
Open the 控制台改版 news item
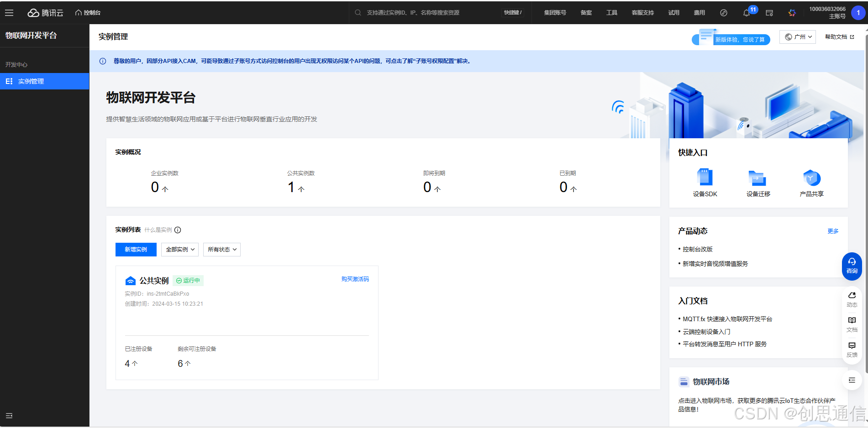pos(697,249)
